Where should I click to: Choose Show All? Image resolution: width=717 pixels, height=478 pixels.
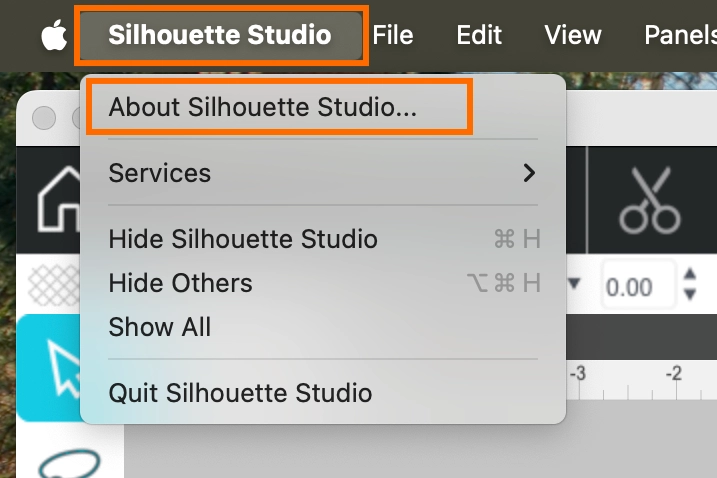coord(160,326)
